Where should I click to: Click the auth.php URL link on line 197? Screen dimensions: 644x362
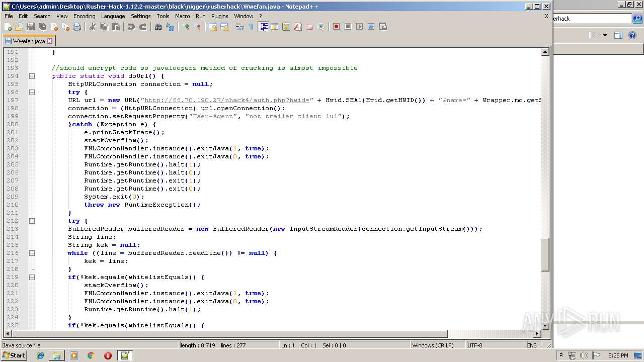coord(227,100)
